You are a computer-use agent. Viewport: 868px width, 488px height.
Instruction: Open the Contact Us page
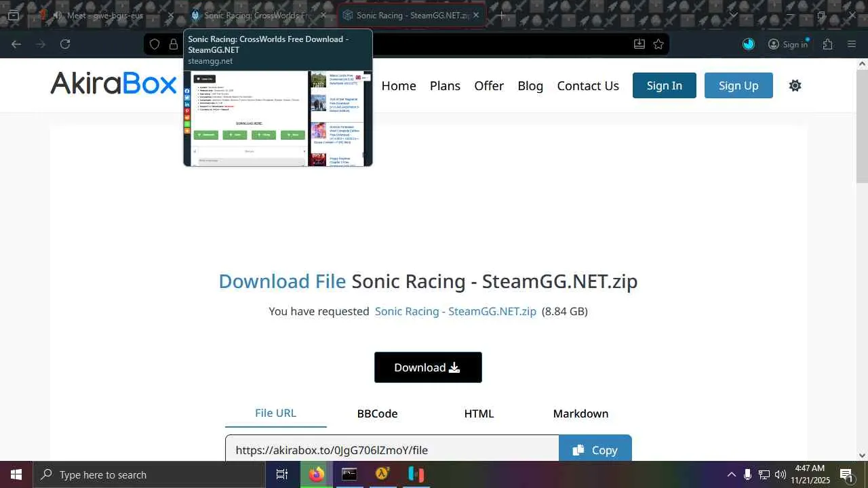(x=588, y=85)
